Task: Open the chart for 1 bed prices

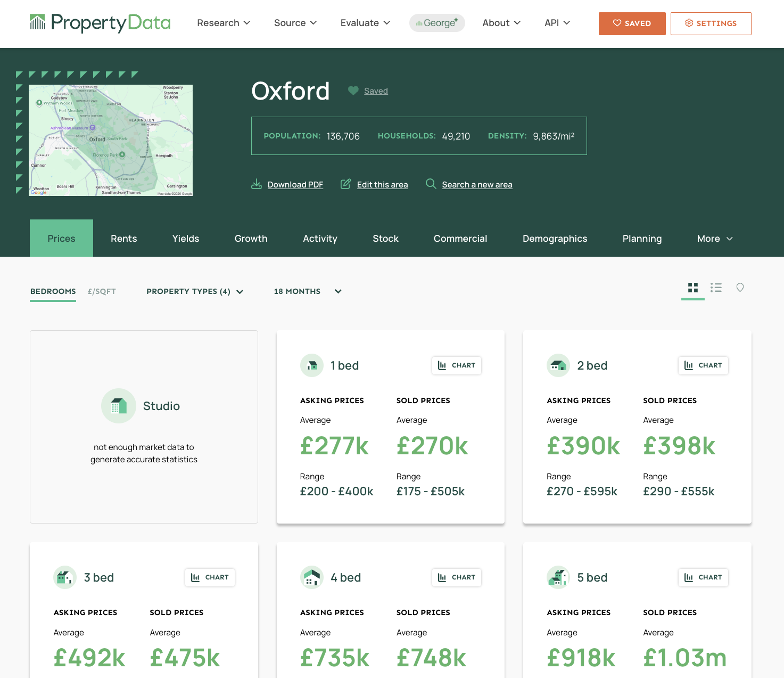Action: [x=456, y=365]
